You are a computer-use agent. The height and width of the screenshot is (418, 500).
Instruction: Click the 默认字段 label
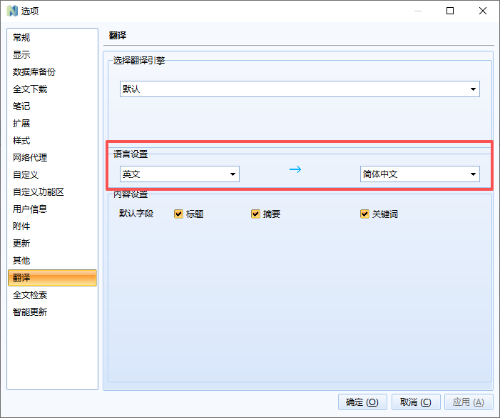[136, 213]
